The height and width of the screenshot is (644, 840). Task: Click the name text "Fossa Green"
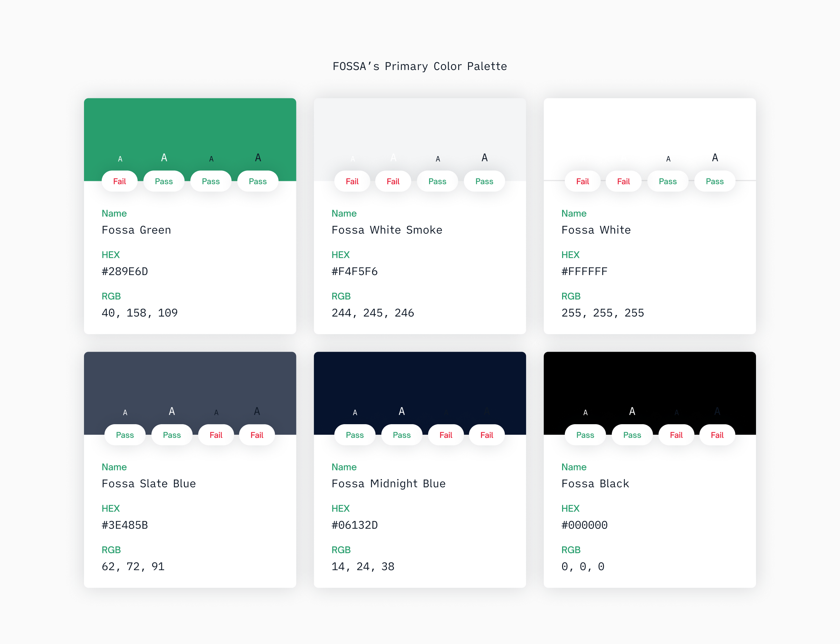coord(136,230)
